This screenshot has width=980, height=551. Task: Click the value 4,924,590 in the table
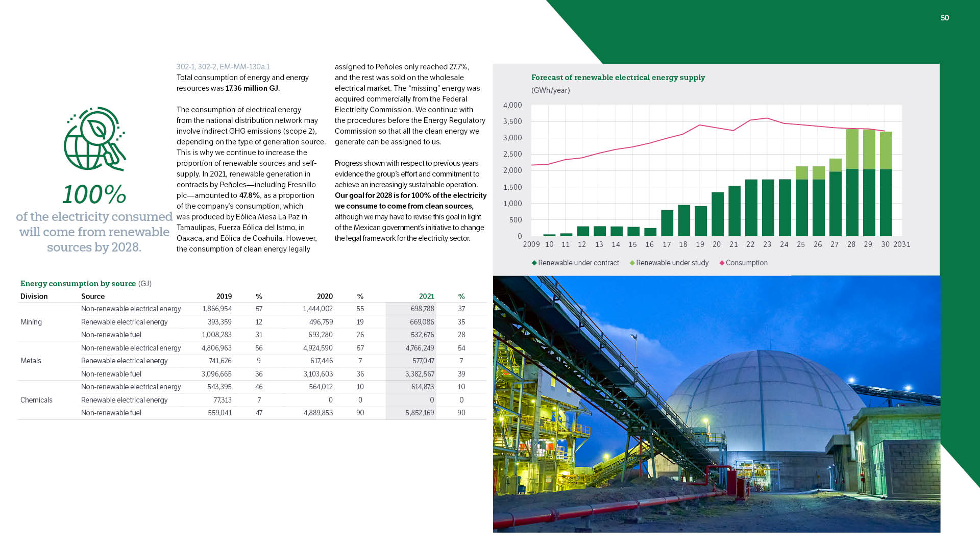(x=318, y=348)
